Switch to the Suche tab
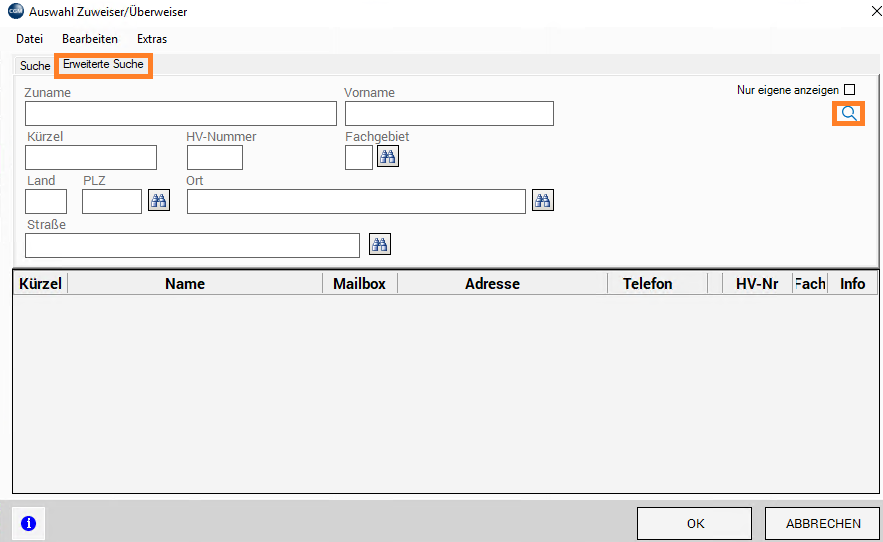Screen dimensions: 883x542 [35, 66]
